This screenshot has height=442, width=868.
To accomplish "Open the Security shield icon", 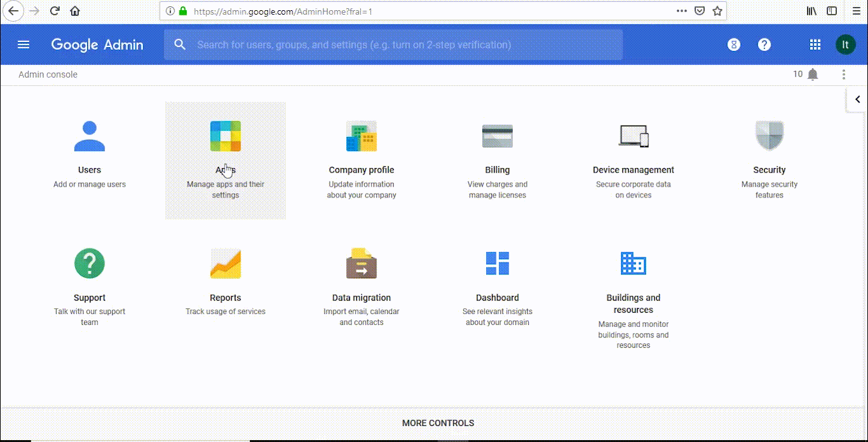I will 769,136.
